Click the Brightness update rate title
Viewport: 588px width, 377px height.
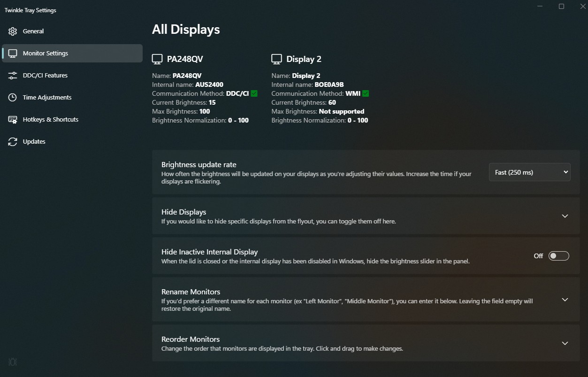(199, 165)
